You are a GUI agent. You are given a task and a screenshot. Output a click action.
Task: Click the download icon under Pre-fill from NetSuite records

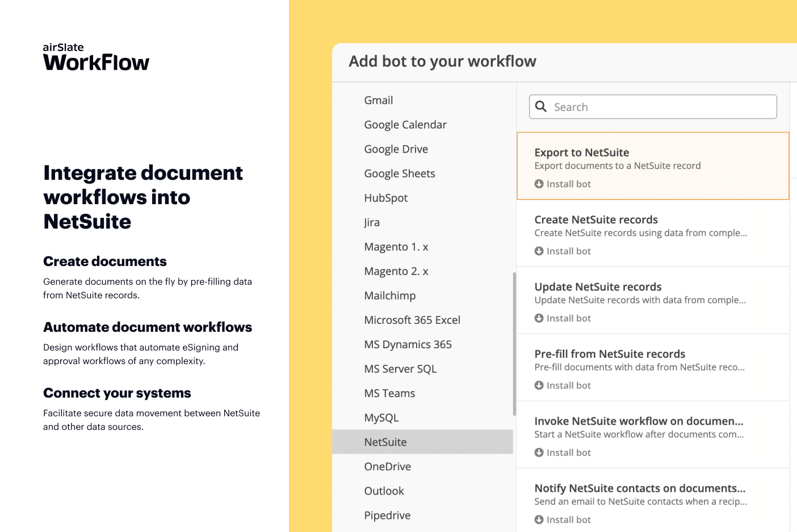pos(539,385)
